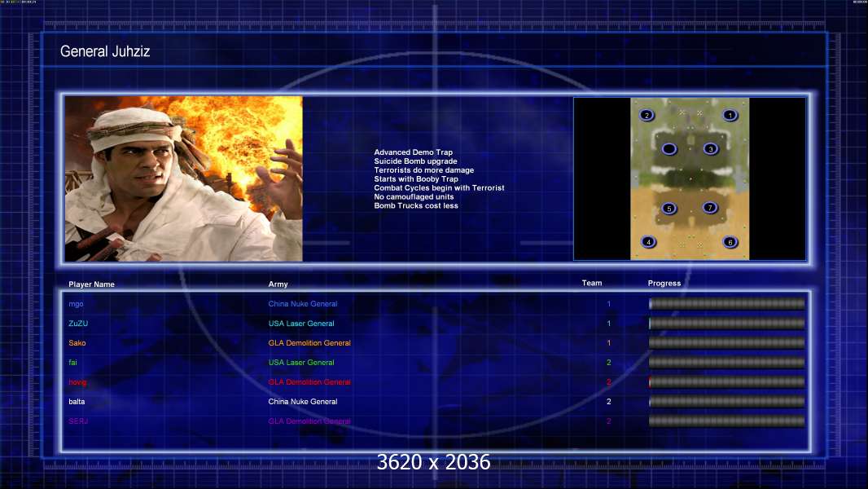Click start position marker 1 on the map
This screenshot has height=489, width=868.
coord(730,115)
